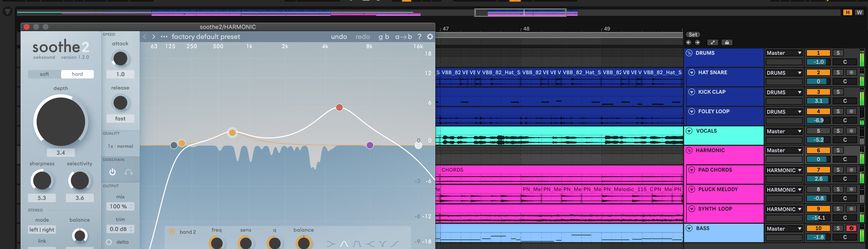Deactivate track 3 KICK CLAP activator

818,92
